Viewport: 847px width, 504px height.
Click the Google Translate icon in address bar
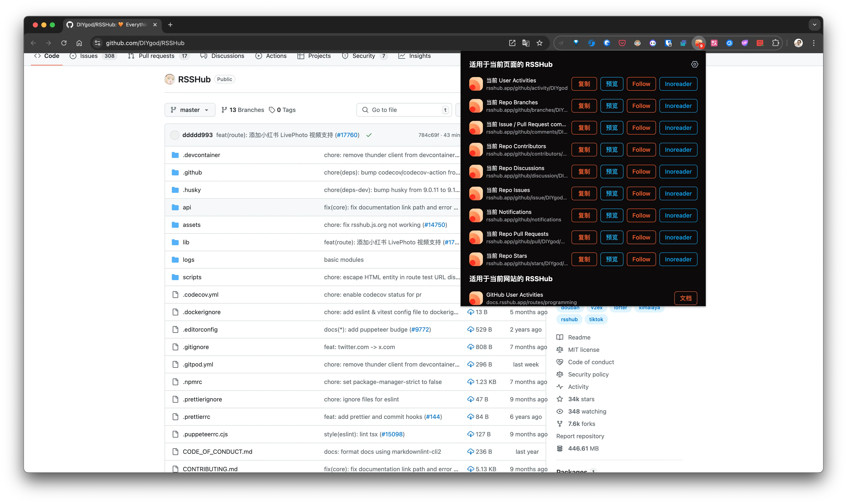click(525, 43)
